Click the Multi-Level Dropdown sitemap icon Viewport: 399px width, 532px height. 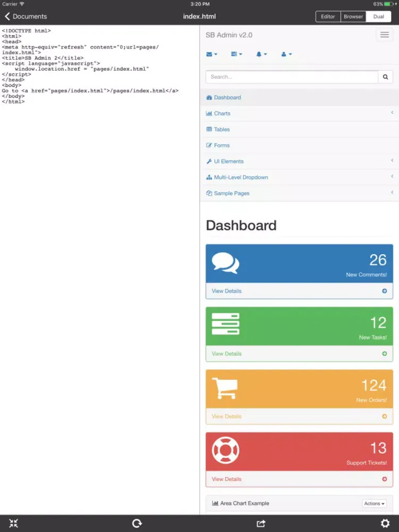point(209,178)
